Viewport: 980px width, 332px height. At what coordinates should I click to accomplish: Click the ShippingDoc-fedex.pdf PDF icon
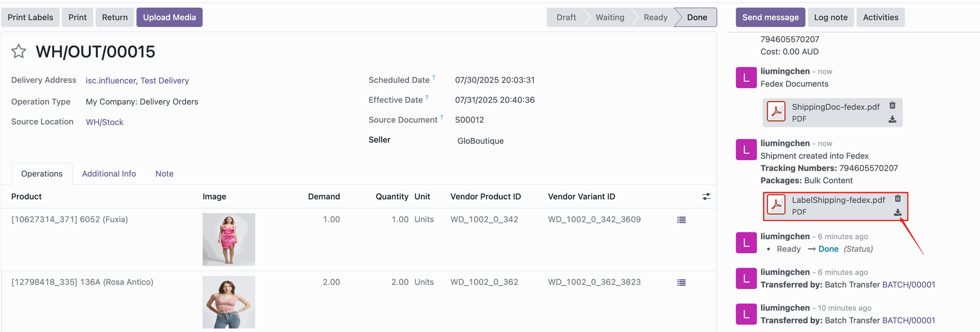(776, 112)
